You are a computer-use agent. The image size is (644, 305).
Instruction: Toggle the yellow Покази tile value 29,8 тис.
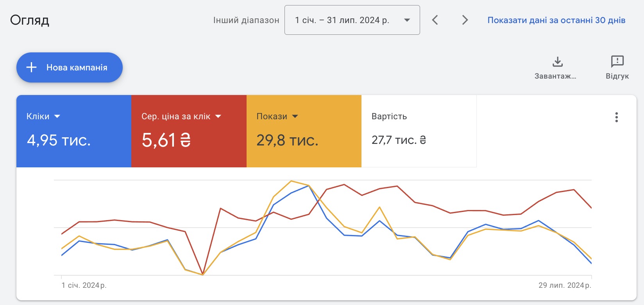pyautogui.click(x=287, y=140)
